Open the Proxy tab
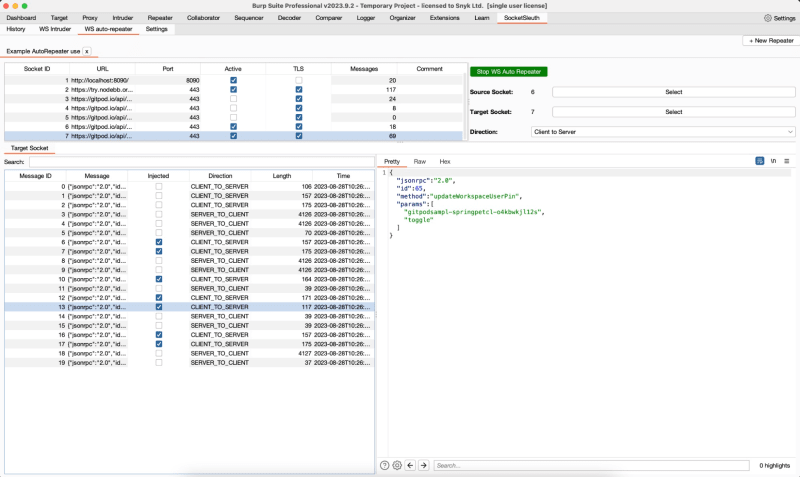 (x=90, y=18)
